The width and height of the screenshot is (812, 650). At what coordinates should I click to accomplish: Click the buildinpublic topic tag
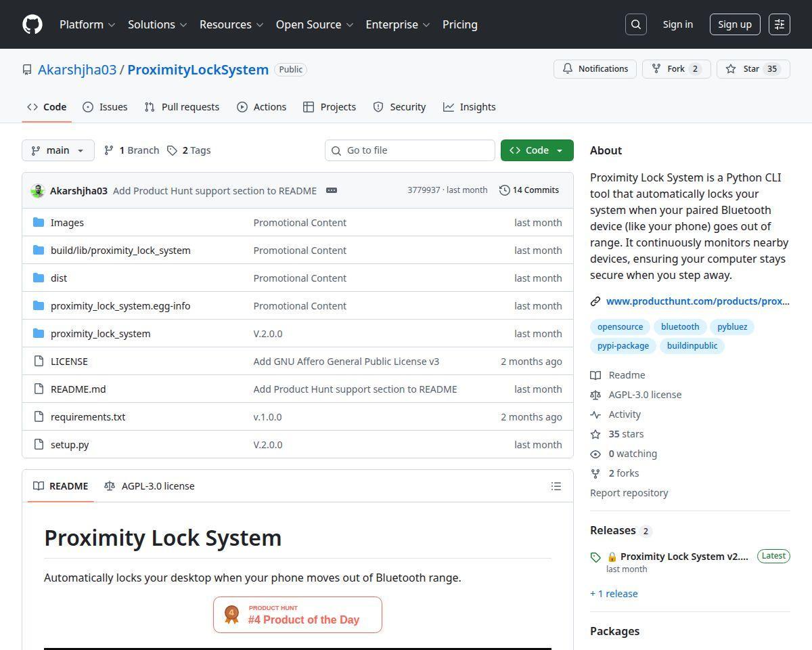(x=692, y=346)
